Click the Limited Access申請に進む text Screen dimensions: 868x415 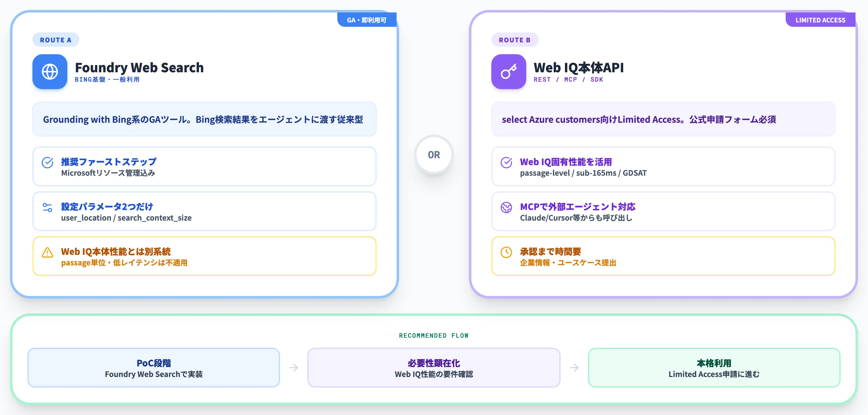click(714, 374)
